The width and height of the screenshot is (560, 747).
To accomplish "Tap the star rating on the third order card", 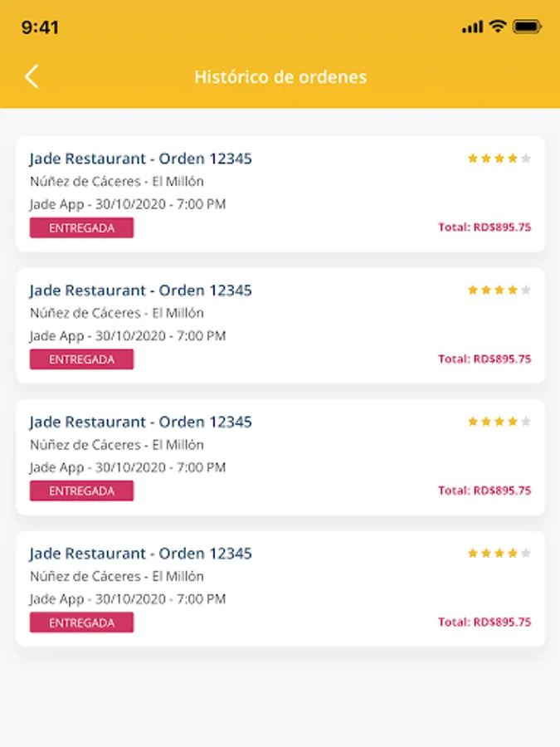I will (x=499, y=422).
